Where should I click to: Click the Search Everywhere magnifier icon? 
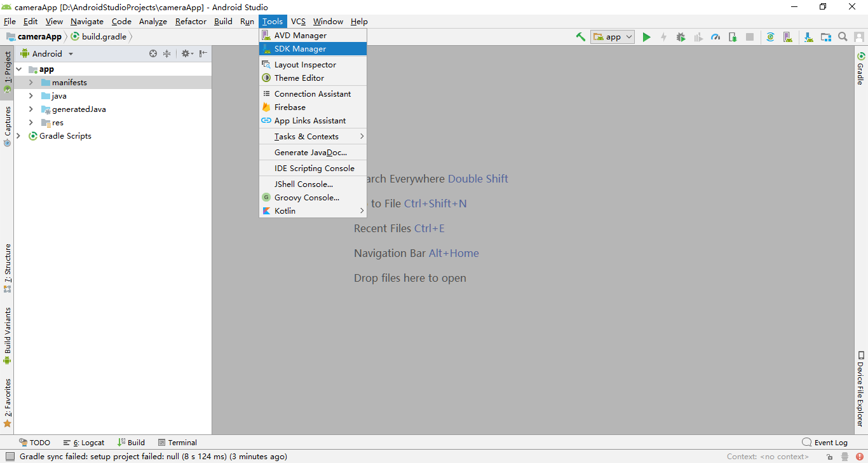843,37
